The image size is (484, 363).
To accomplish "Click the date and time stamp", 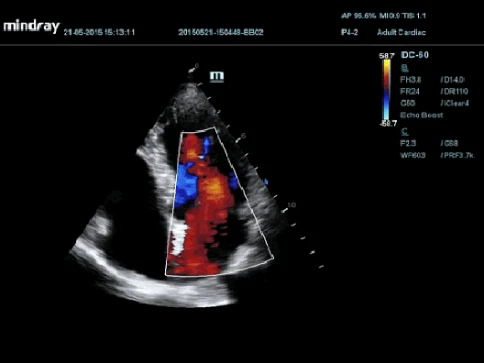I will click(x=99, y=32).
